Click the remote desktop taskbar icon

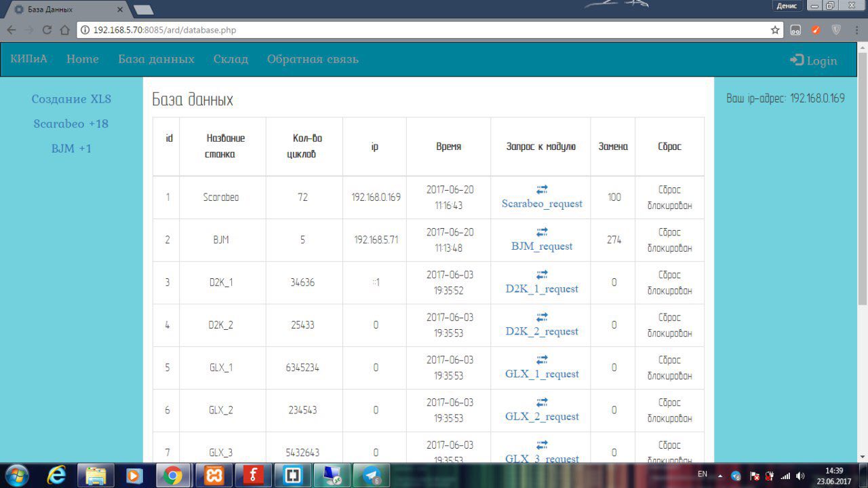click(x=332, y=475)
